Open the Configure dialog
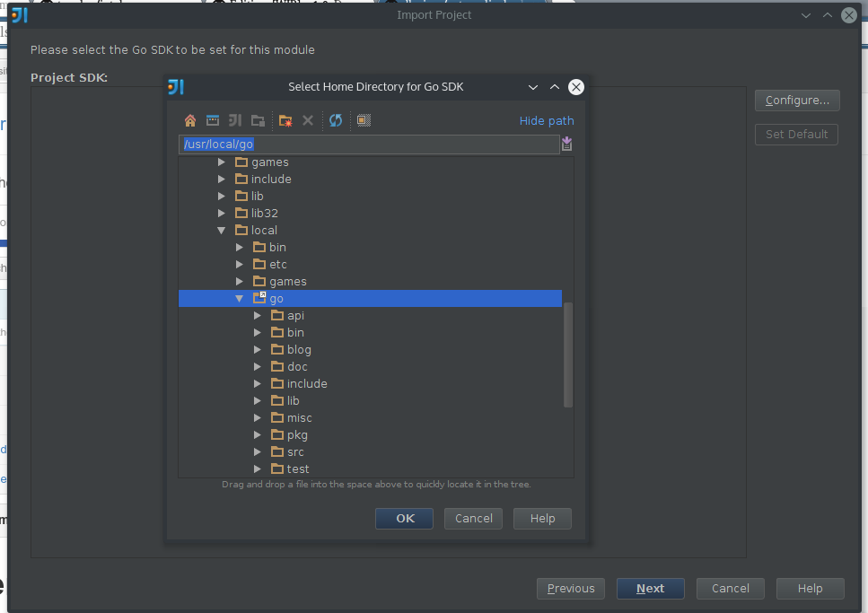The image size is (868, 613). coord(796,100)
